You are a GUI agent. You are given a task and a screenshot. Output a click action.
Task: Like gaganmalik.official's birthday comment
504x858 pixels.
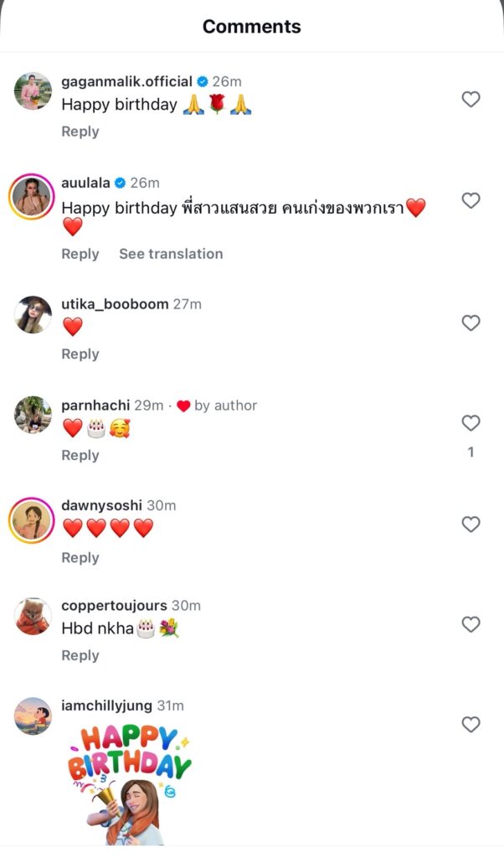click(x=471, y=100)
